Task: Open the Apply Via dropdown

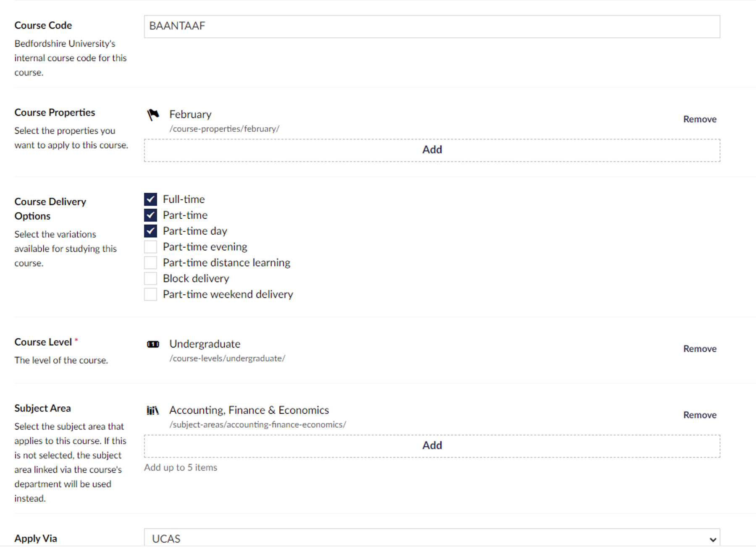Action: click(x=432, y=539)
